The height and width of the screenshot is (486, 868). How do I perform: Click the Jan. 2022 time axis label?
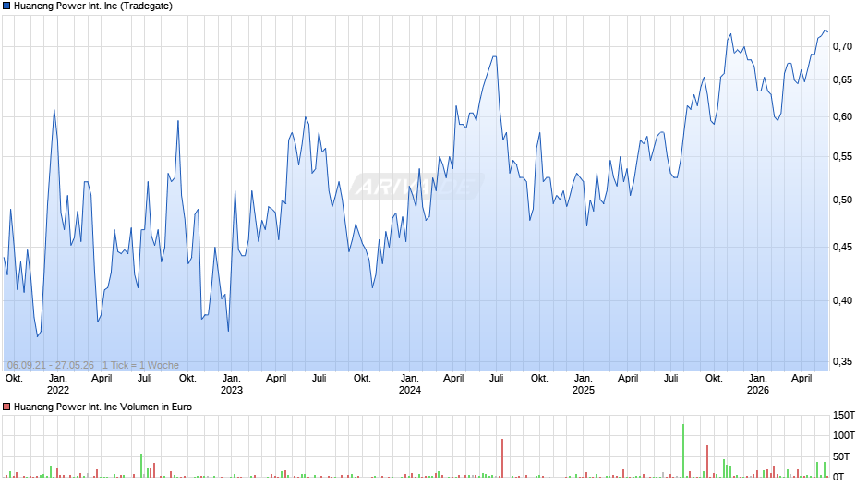(x=58, y=384)
